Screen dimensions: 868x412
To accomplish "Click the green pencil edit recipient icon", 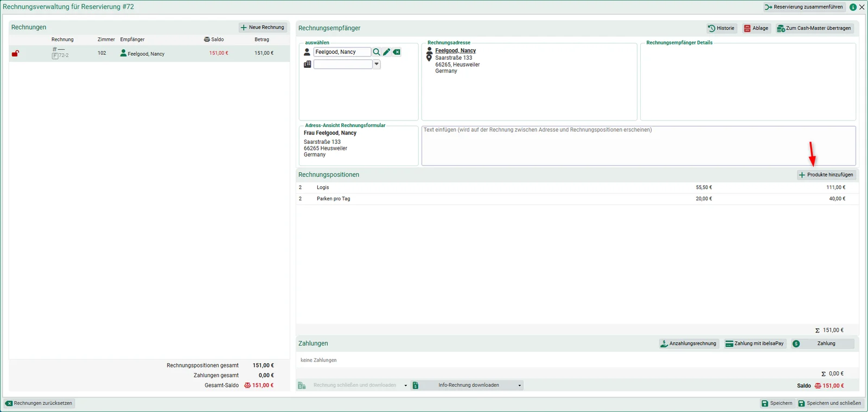I will 387,52.
